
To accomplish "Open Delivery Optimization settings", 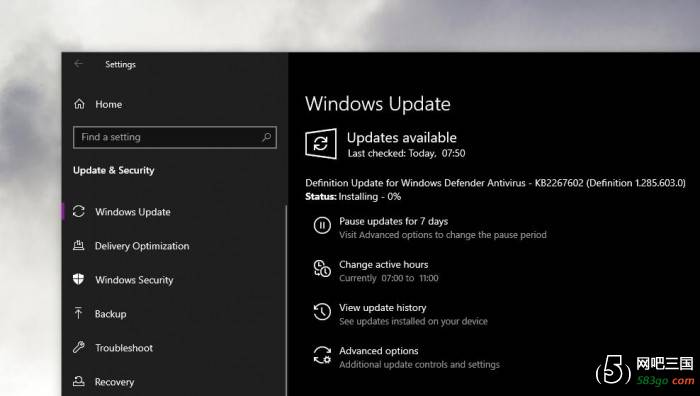I will pyautogui.click(x=142, y=246).
